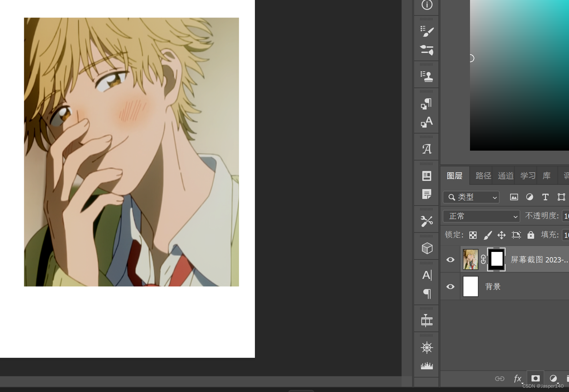Switch to the 通道 tab
This screenshot has width=569, height=392.
506,176
